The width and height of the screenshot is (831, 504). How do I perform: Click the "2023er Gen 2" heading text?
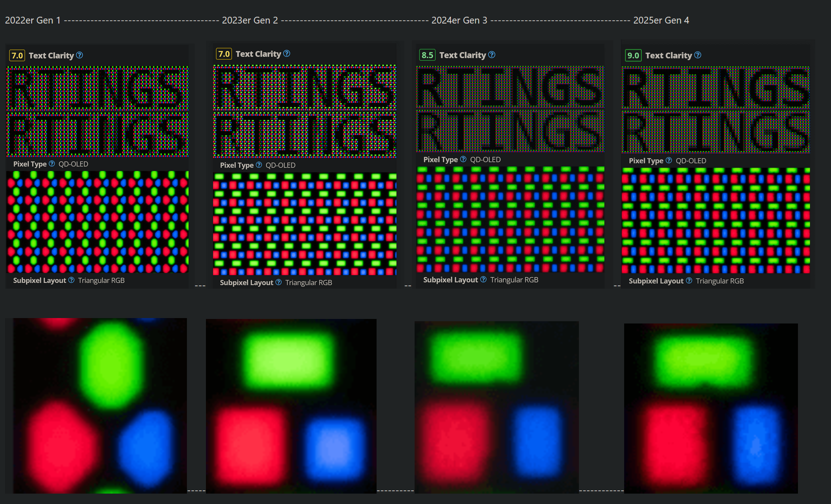point(250,20)
